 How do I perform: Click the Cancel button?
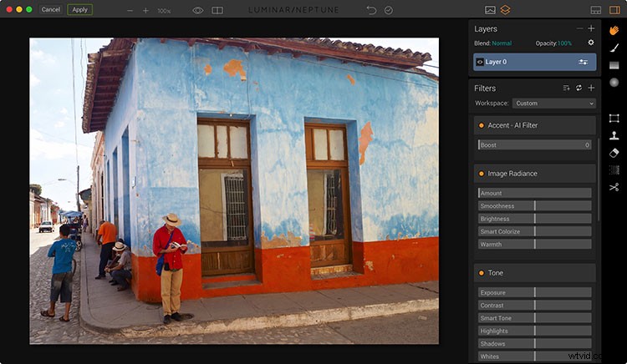pyautogui.click(x=51, y=9)
